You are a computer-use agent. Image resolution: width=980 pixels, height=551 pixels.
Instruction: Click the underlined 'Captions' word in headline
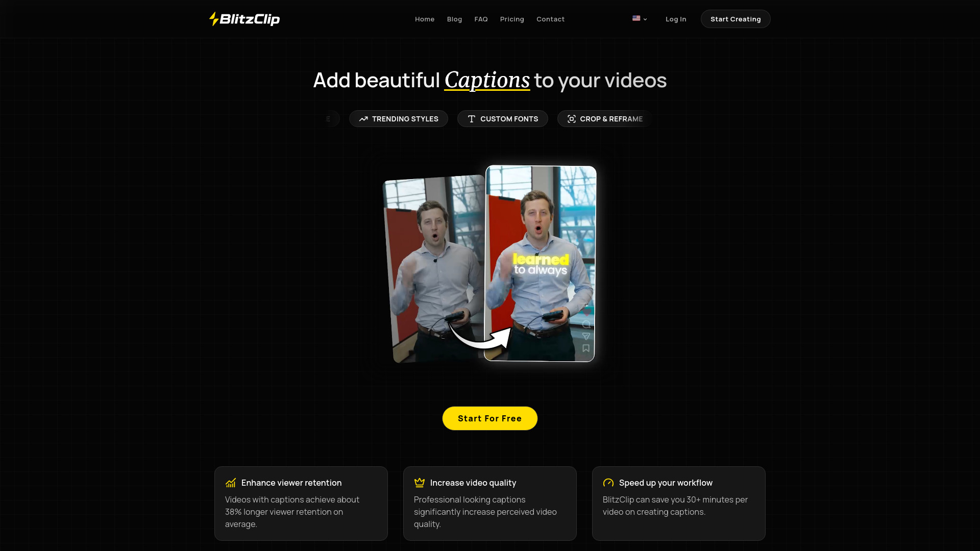(x=487, y=80)
